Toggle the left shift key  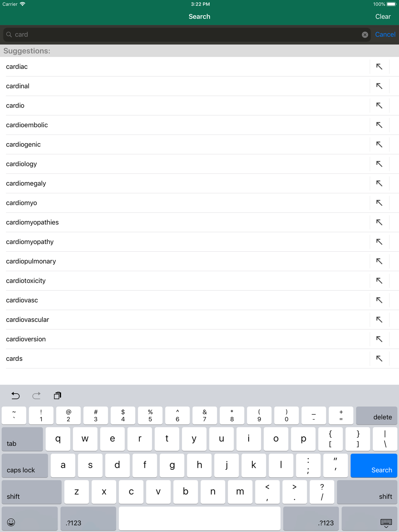point(32,492)
